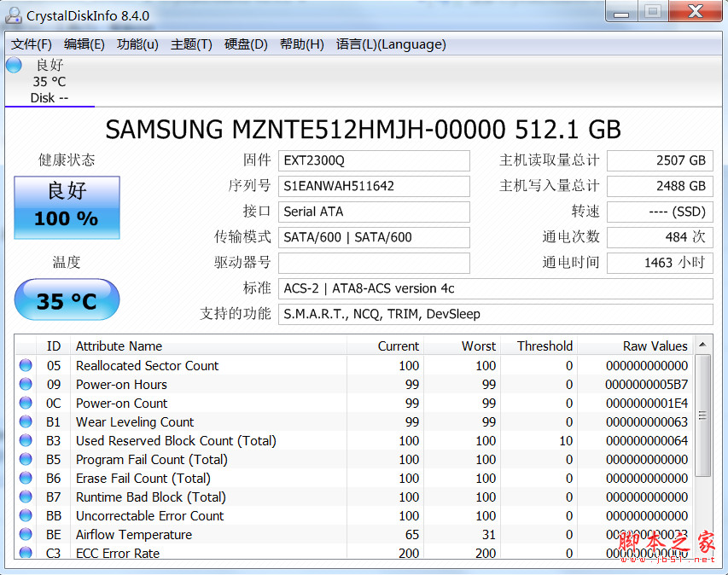728x575 pixels.
Task: Select the 良好 35 °C Disk tab
Action: [50, 81]
